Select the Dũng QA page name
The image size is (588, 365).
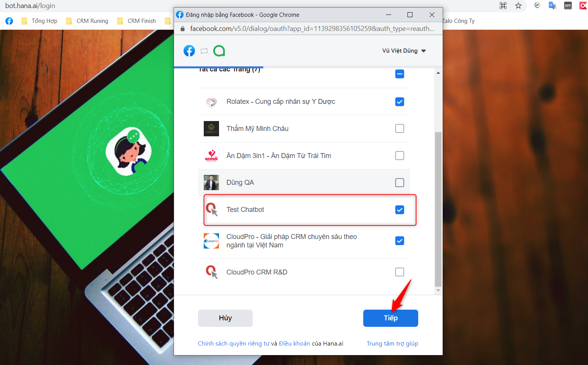click(x=240, y=182)
